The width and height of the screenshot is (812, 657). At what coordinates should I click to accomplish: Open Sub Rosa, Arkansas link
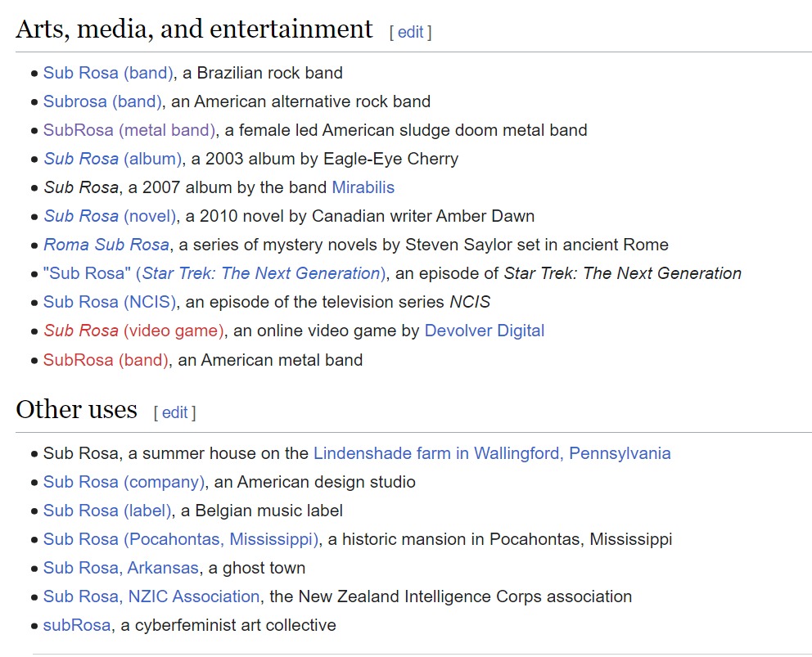pos(120,568)
